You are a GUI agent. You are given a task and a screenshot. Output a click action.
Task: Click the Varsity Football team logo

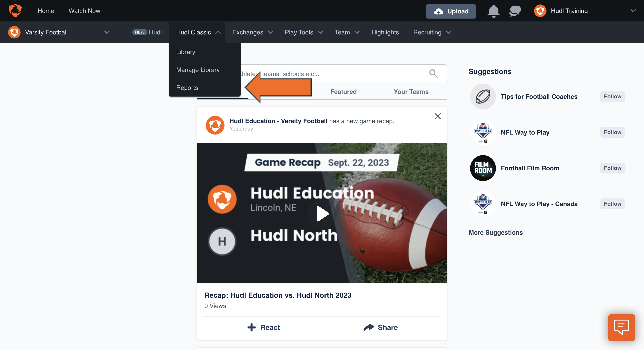pyautogui.click(x=14, y=32)
